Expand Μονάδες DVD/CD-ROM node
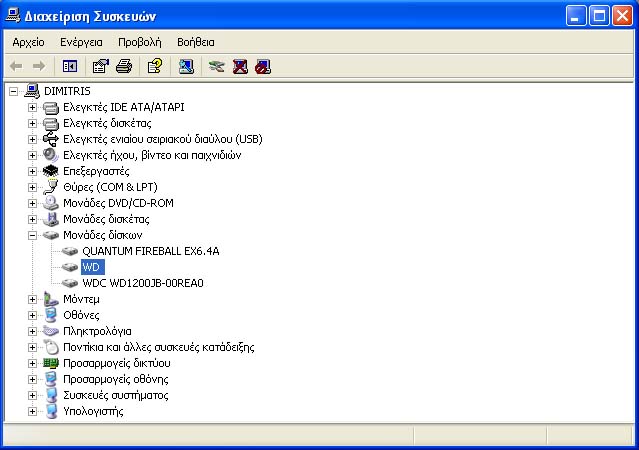This screenshot has width=639, height=450. coord(32,203)
